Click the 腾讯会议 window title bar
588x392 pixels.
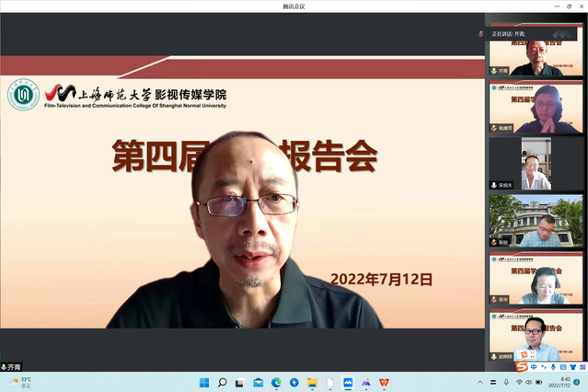294,6
